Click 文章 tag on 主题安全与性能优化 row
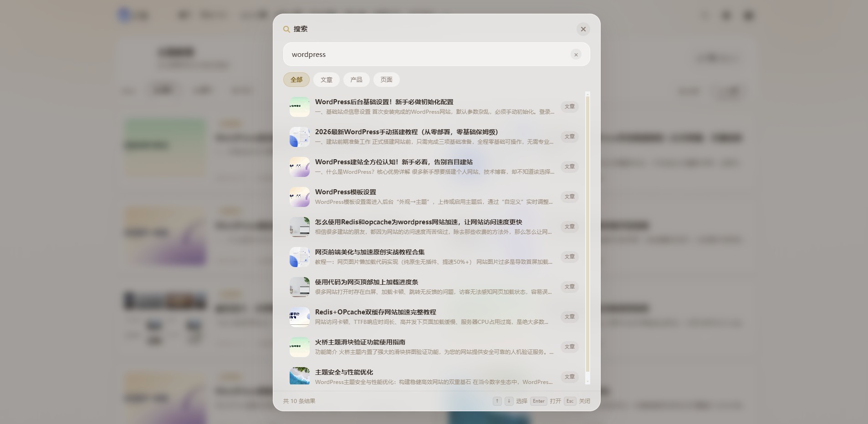The image size is (868, 424). [570, 377]
